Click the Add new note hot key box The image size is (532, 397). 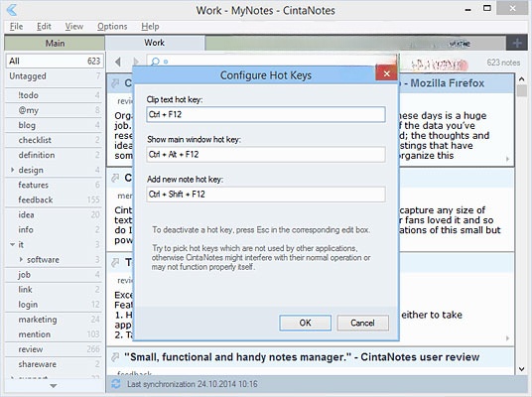(266, 195)
